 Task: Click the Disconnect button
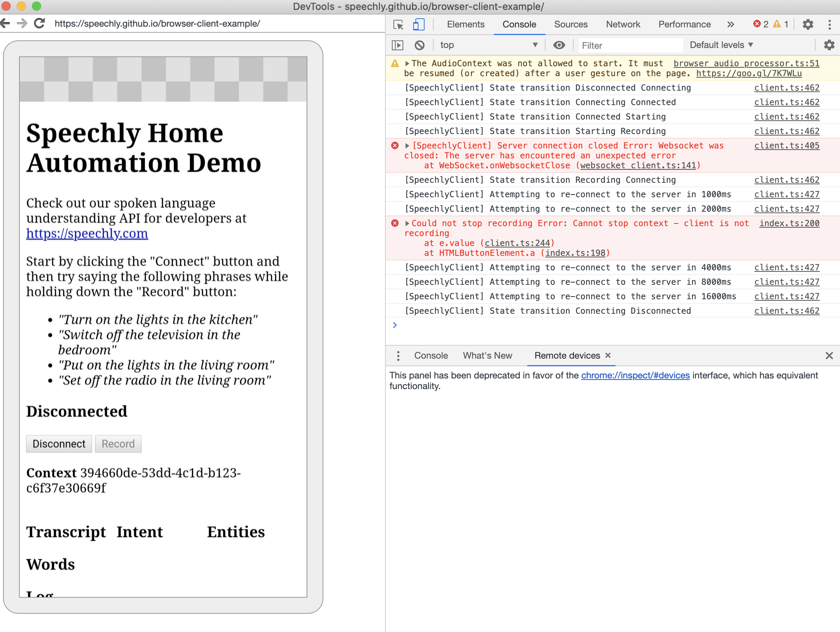(59, 444)
